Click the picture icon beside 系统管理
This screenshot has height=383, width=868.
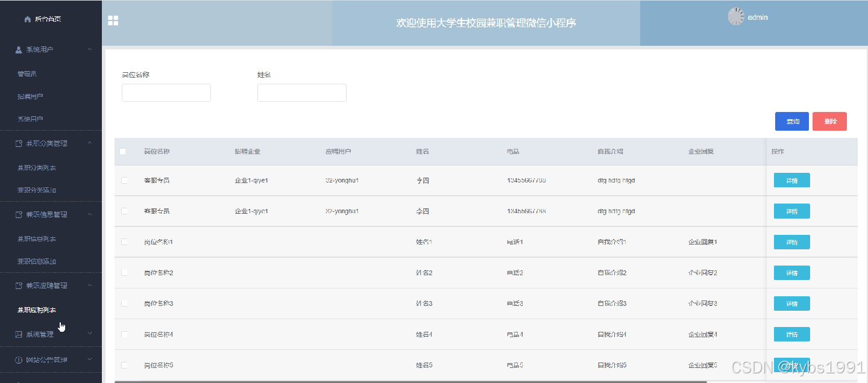[x=19, y=334]
